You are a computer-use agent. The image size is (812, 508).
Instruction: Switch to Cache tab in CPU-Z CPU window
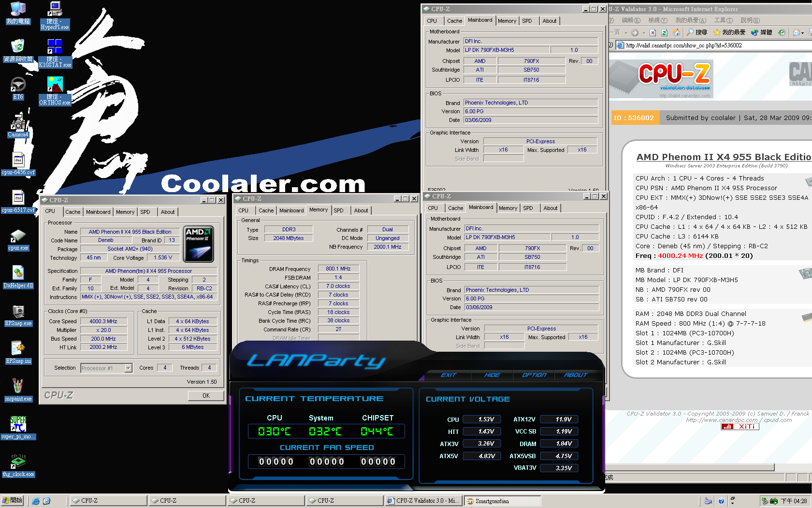click(x=72, y=212)
